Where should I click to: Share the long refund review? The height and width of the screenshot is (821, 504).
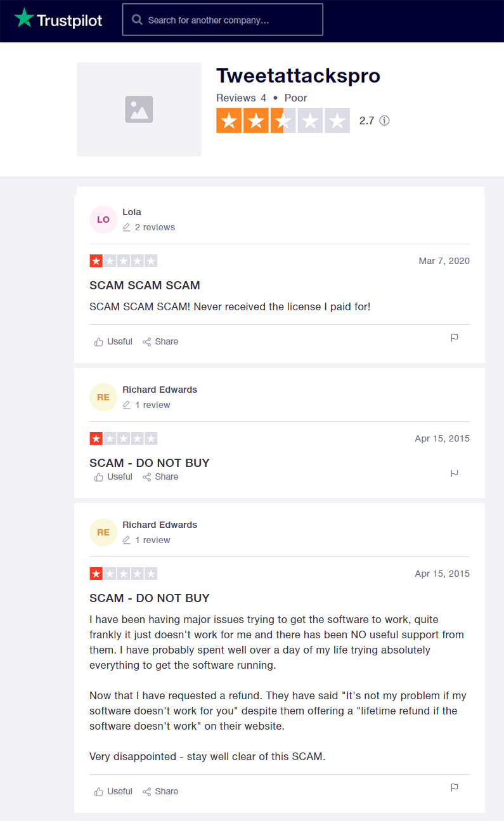click(x=160, y=791)
